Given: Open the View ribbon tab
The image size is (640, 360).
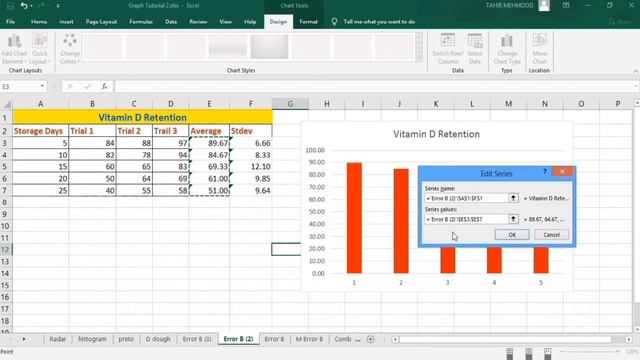Looking at the screenshot, I should [225, 22].
